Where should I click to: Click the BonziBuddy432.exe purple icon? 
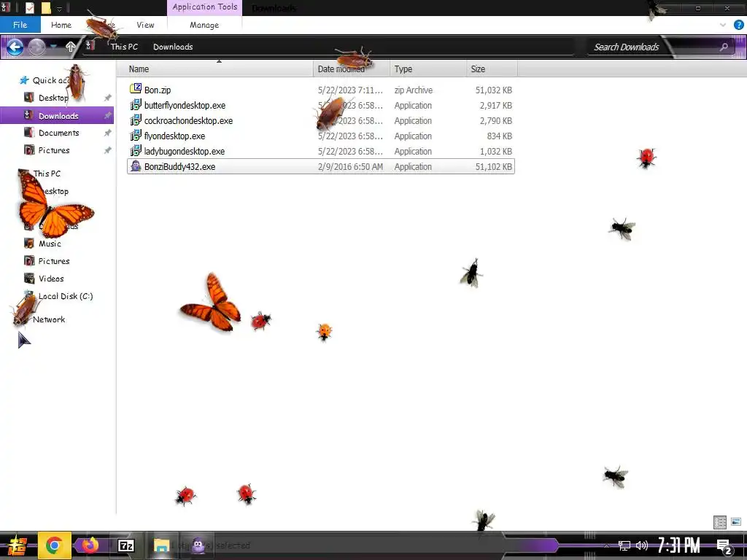pos(136,166)
